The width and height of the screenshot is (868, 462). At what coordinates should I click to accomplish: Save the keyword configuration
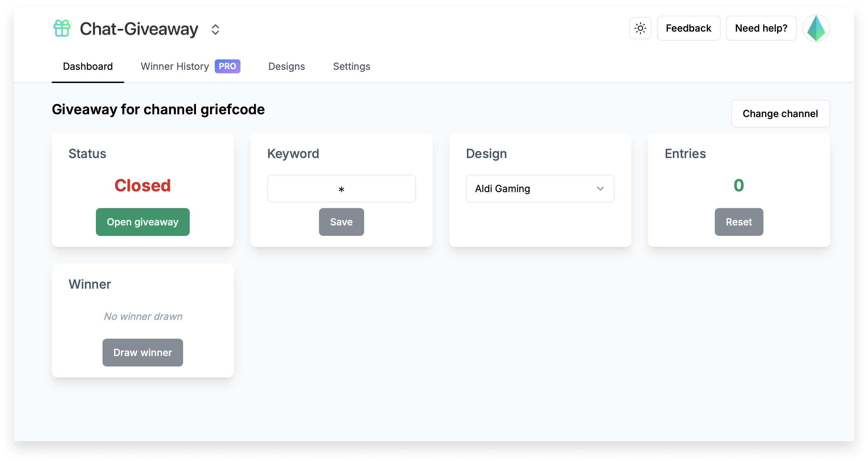pyautogui.click(x=342, y=222)
